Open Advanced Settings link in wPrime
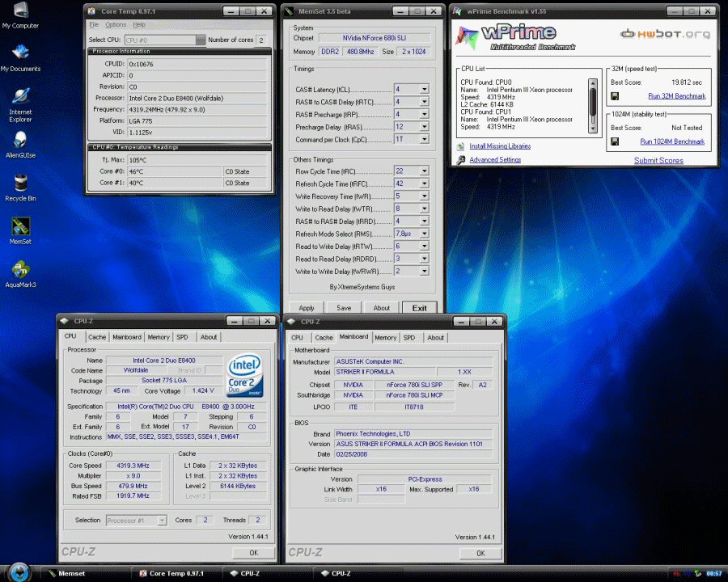 [x=495, y=160]
